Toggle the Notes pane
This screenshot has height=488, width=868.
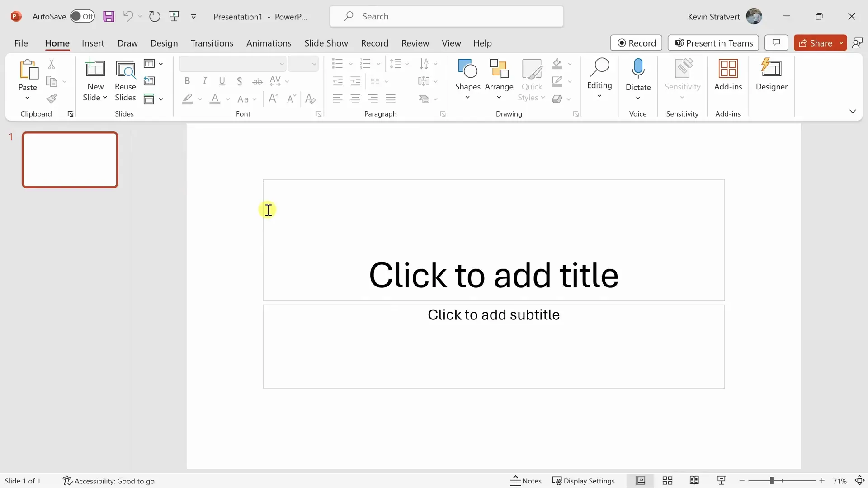(x=526, y=481)
